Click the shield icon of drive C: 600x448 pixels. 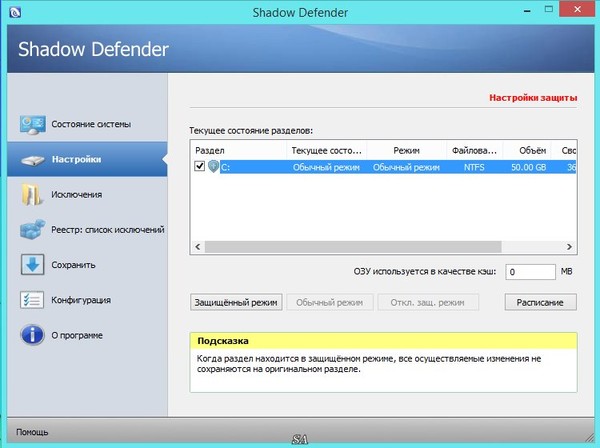[x=214, y=167]
